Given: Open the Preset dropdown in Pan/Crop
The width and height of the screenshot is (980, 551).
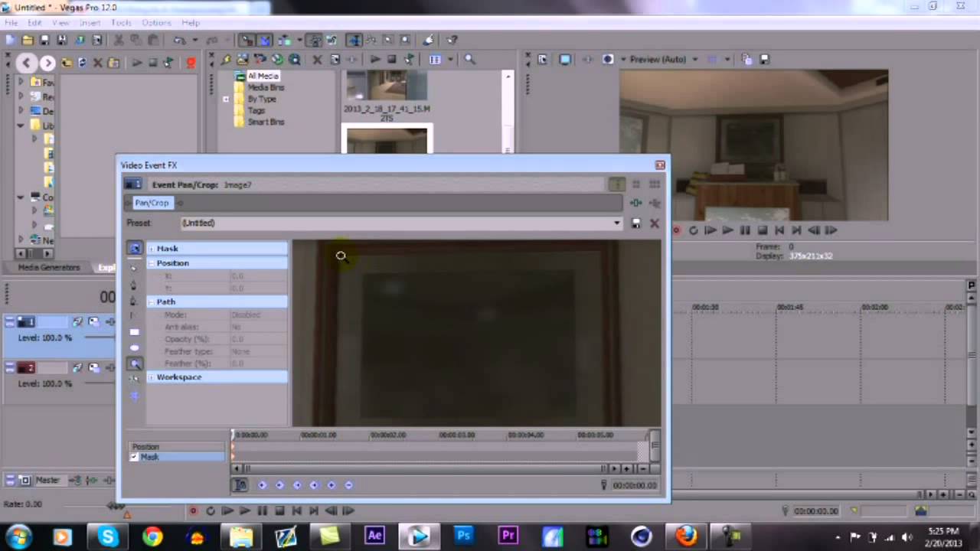Looking at the screenshot, I should [x=617, y=223].
